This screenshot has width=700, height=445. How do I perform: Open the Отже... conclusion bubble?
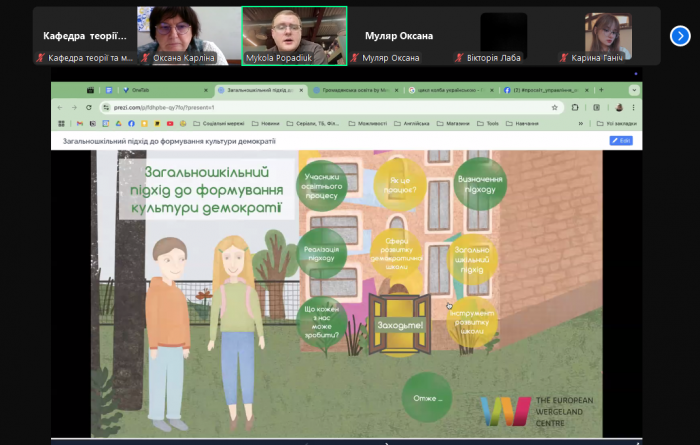pyautogui.click(x=427, y=398)
